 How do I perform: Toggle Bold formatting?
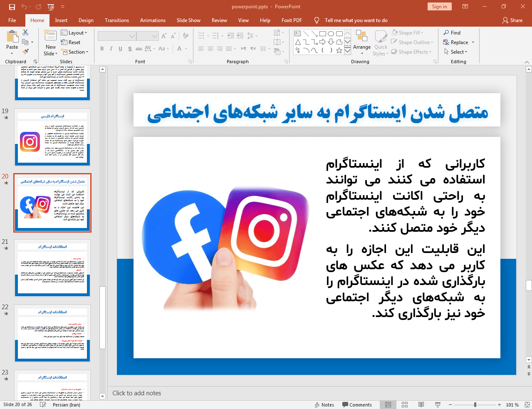pos(102,49)
